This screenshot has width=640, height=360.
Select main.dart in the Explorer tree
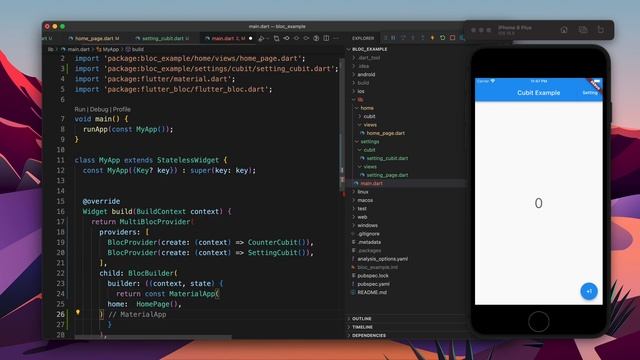(371, 184)
